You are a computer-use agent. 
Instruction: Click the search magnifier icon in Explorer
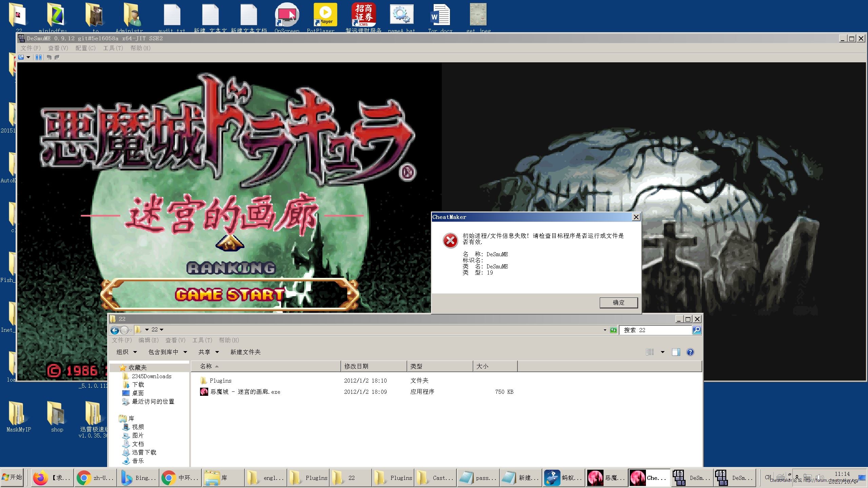click(x=696, y=330)
